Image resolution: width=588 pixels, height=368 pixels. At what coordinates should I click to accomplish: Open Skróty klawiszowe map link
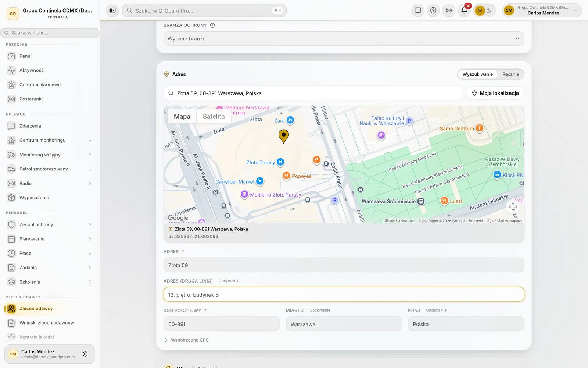pos(399,221)
